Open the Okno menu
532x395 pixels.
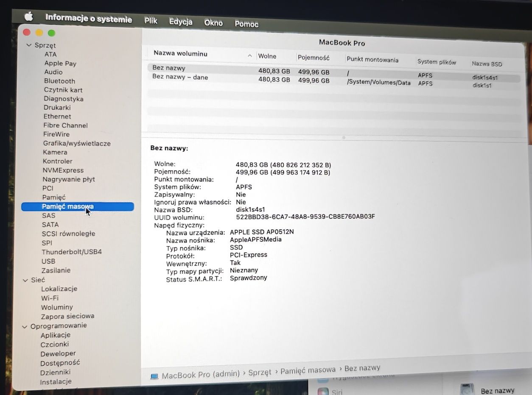pyautogui.click(x=213, y=23)
